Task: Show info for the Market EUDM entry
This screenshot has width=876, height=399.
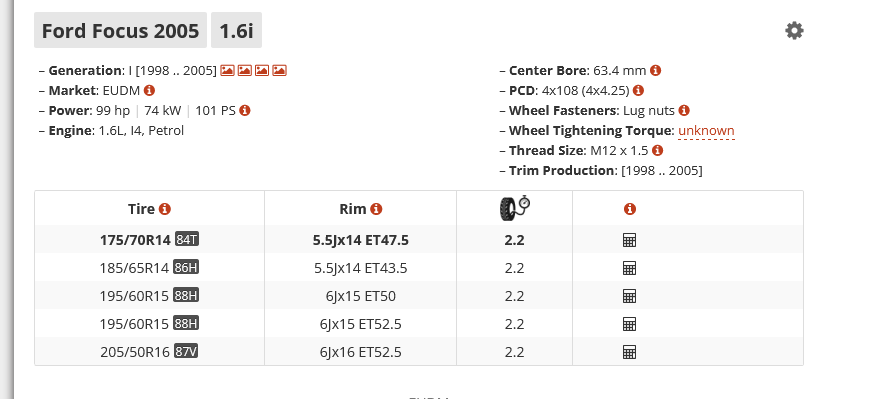Action: click(149, 90)
